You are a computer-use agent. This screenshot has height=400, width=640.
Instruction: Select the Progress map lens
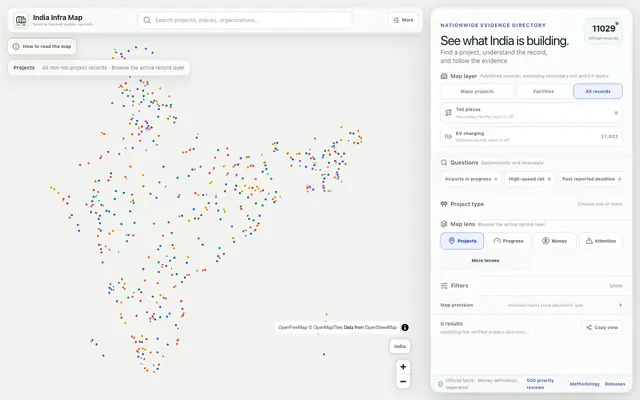pyautogui.click(x=508, y=241)
